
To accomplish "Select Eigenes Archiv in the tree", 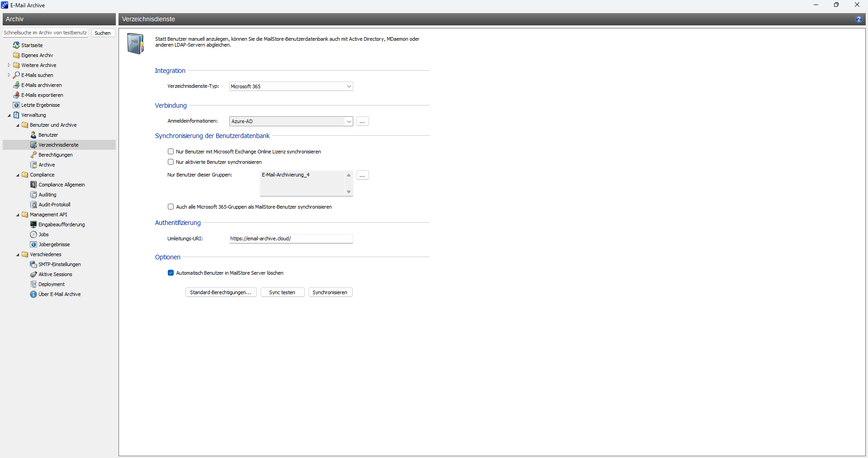I will coord(37,55).
